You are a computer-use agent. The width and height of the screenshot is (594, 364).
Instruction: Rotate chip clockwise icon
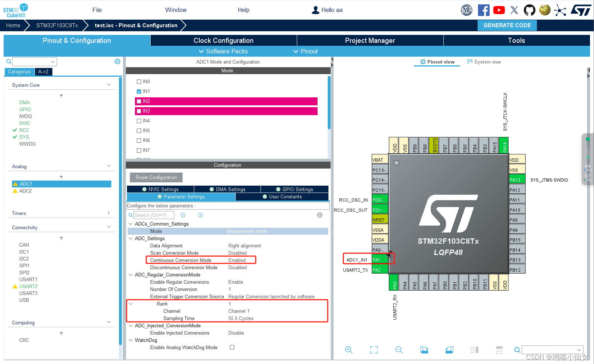click(424, 350)
